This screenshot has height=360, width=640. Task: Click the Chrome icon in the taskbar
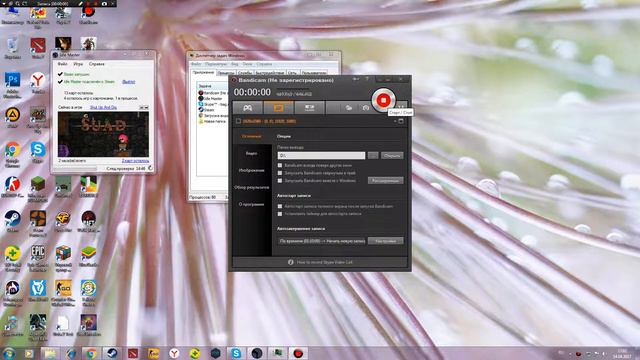pyautogui.click(x=91, y=353)
